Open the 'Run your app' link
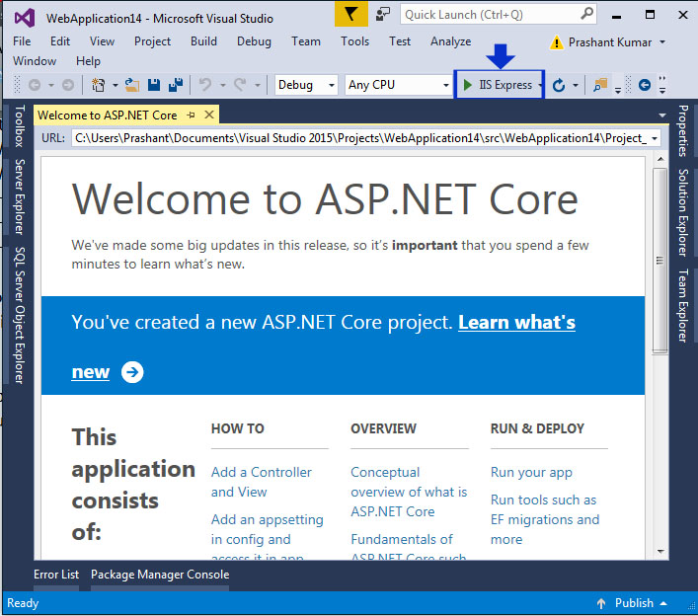This screenshot has width=698, height=616. [x=531, y=472]
